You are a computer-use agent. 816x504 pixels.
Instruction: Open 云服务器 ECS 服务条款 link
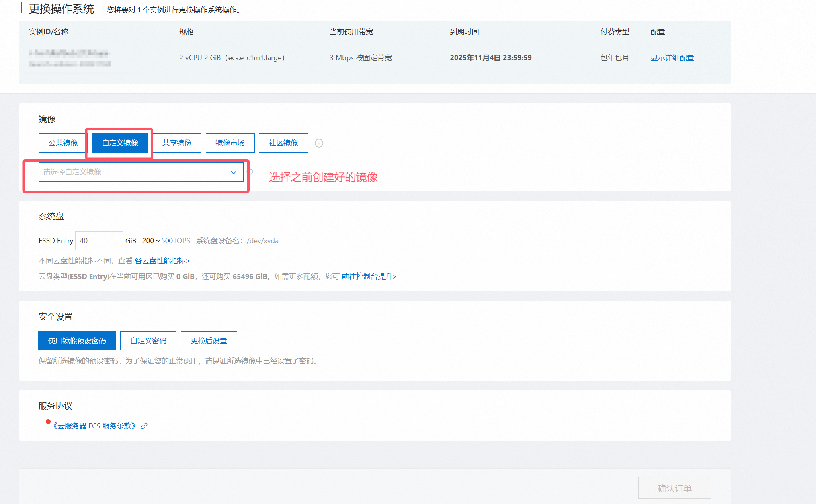click(x=94, y=426)
